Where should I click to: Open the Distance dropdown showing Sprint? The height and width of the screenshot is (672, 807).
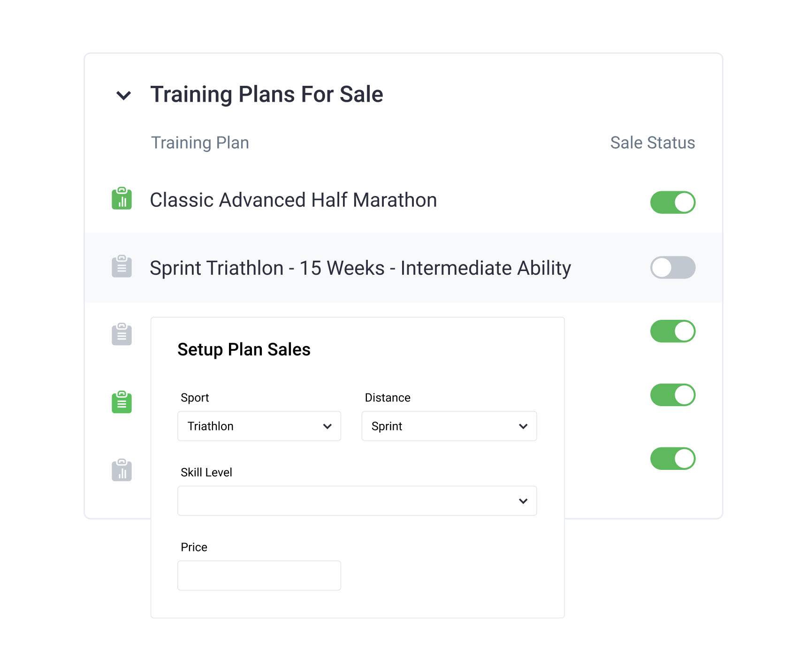pyautogui.click(x=449, y=426)
